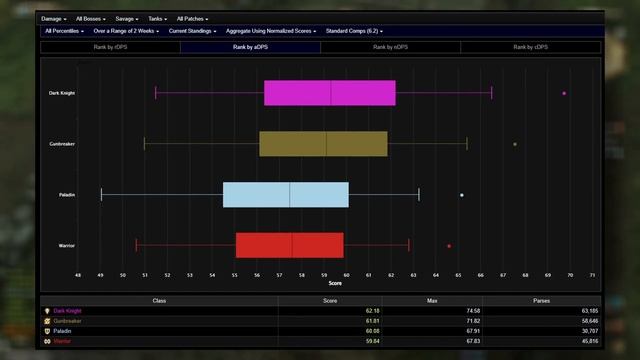Click the red Warrior box plot

point(290,245)
